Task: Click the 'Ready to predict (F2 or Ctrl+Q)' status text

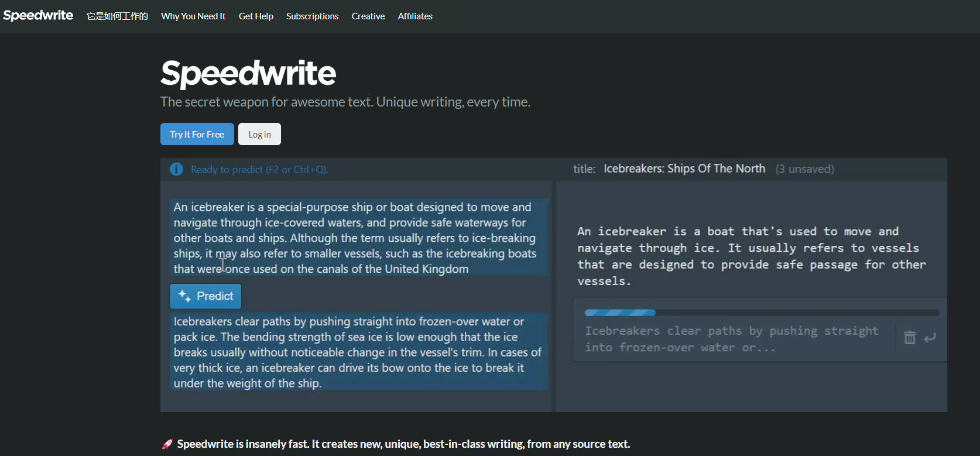Action: tap(259, 169)
